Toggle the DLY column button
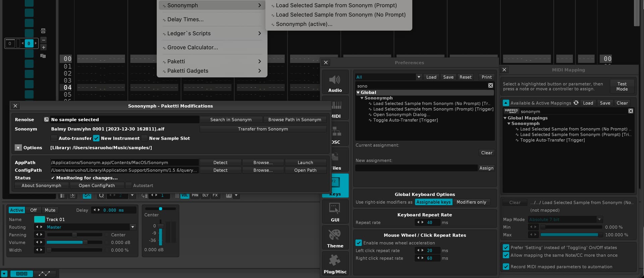The width and height of the screenshot is (644, 278). pyautogui.click(x=205, y=195)
